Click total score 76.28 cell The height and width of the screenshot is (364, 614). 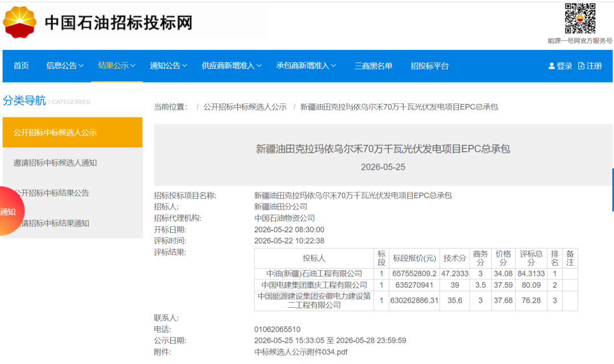pyautogui.click(x=531, y=300)
